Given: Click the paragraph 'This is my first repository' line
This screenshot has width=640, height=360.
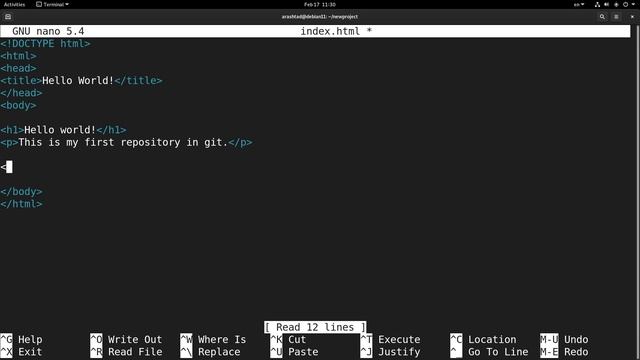Looking at the screenshot, I should pyautogui.click(x=126, y=142).
